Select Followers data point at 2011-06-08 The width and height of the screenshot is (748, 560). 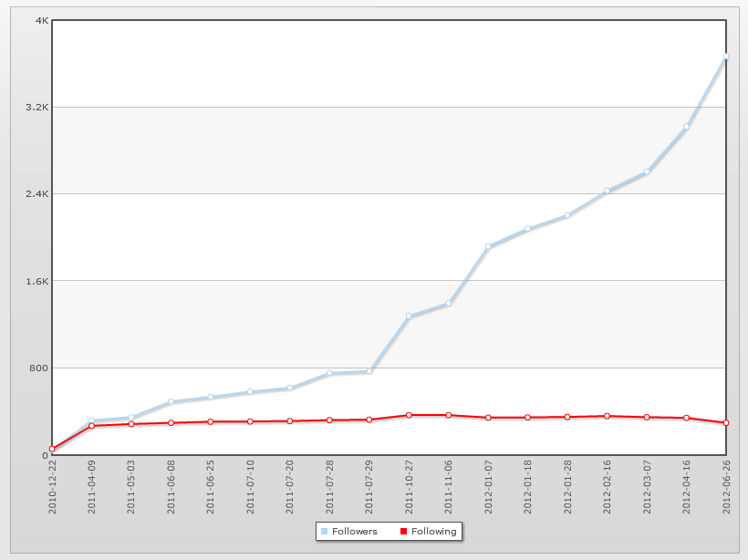pyautogui.click(x=171, y=401)
